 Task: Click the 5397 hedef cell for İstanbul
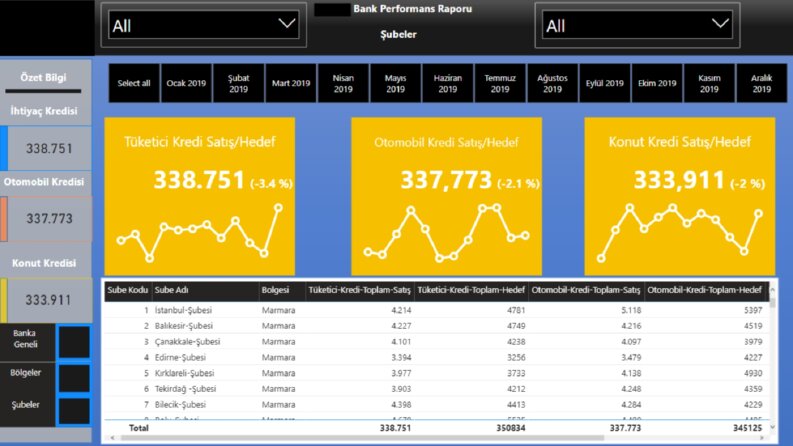click(x=753, y=310)
